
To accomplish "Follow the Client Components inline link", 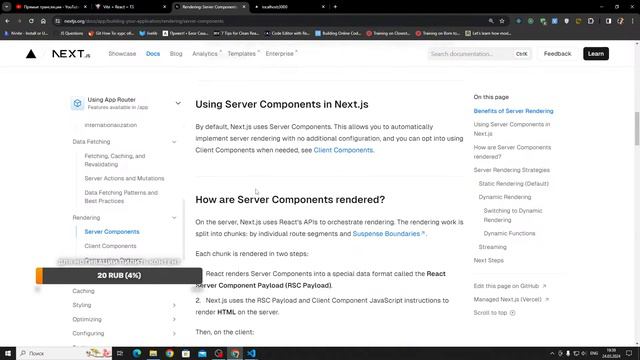I will point(343,150).
